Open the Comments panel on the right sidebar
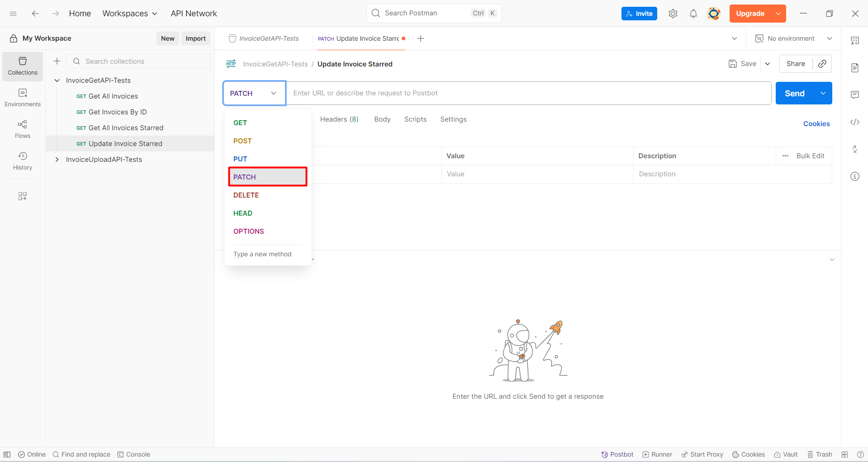The image size is (868, 462). (x=855, y=94)
